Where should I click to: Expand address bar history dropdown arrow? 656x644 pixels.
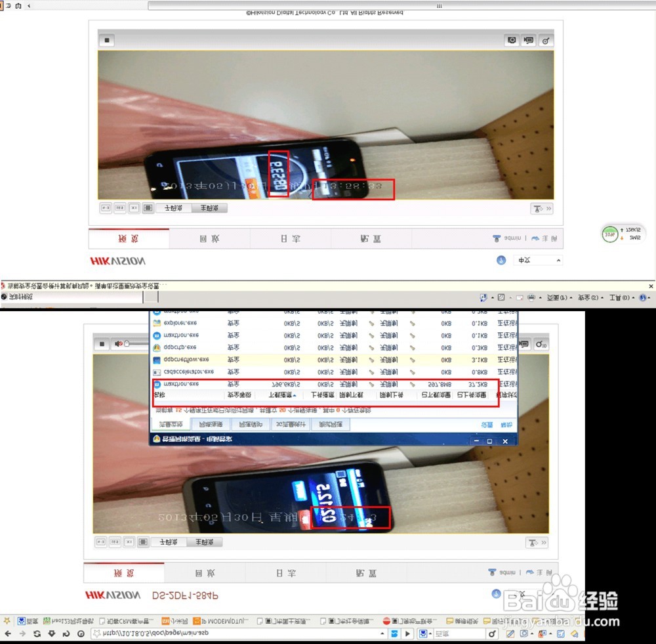coord(382,633)
